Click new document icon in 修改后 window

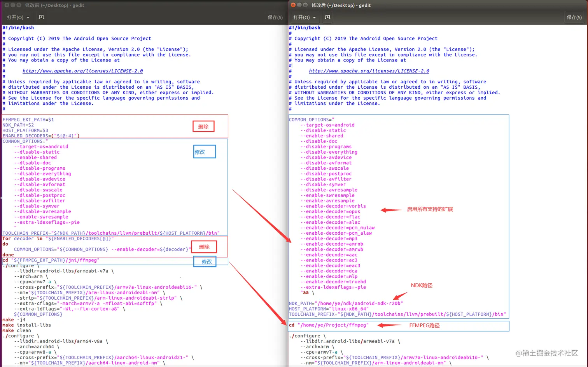(327, 17)
